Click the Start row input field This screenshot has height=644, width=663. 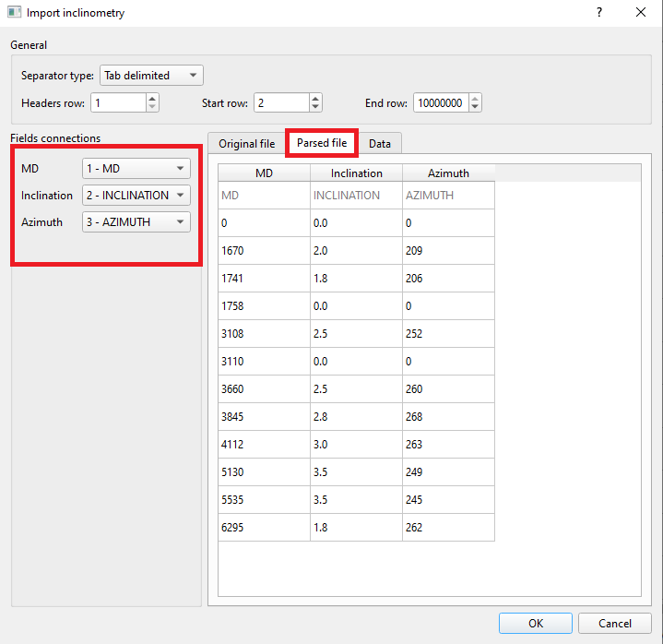coord(282,102)
